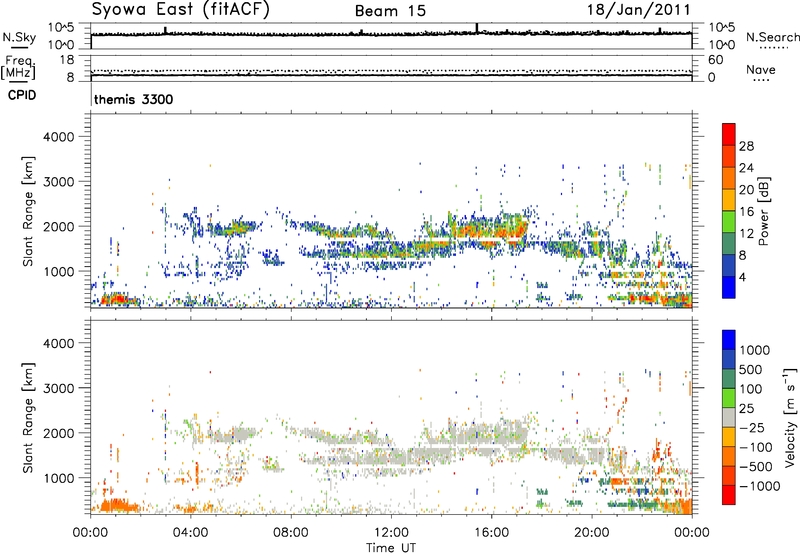This screenshot has width=800, height=554.
Task: Click the "-1000" label on the velocity color bar
Action: coord(759,486)
